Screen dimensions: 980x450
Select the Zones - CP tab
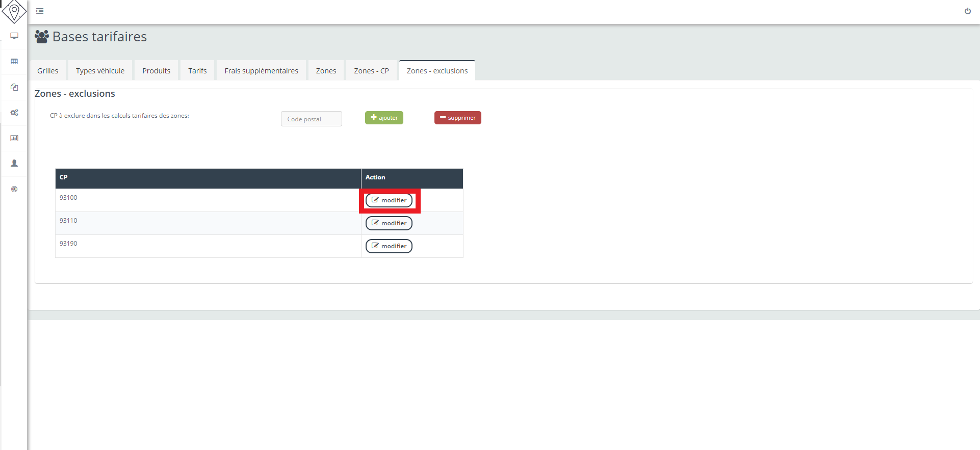371,71
